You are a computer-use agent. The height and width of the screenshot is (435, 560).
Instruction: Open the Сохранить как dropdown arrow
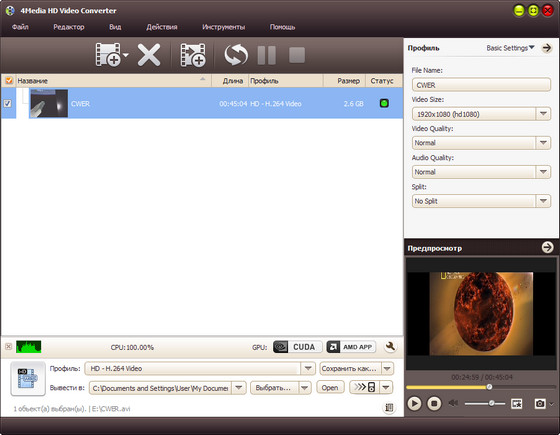[x=388, y=369]
